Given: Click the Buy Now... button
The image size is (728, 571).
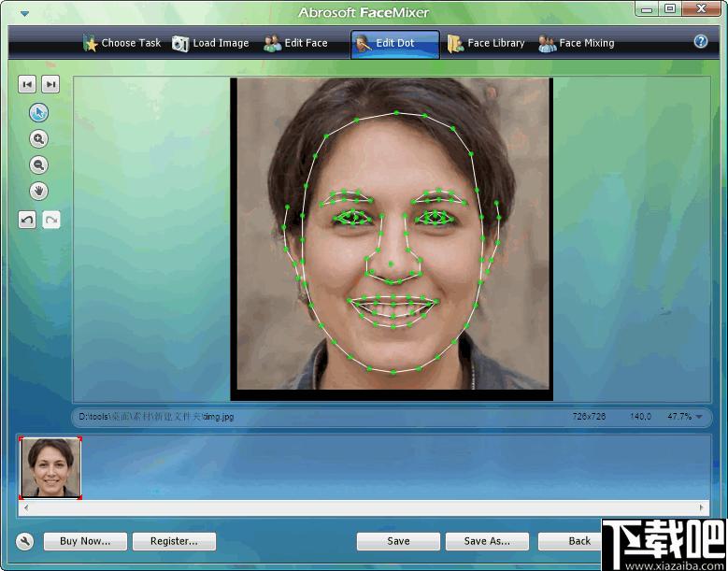Looking at the screenshot, I should coord(85,541).
